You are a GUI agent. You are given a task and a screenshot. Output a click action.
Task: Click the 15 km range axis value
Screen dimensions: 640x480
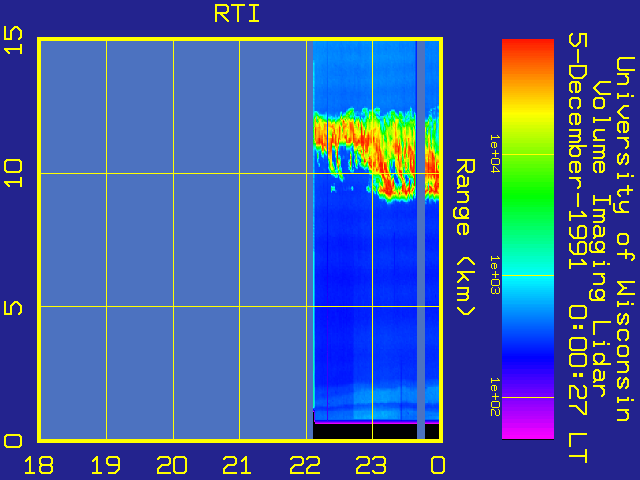(13, 40)
